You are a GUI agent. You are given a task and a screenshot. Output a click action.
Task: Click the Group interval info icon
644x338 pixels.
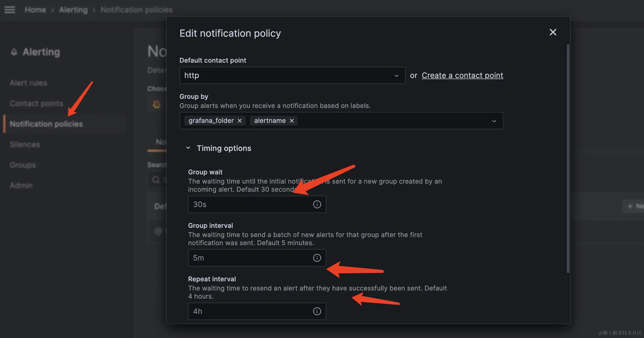point(317,258)
